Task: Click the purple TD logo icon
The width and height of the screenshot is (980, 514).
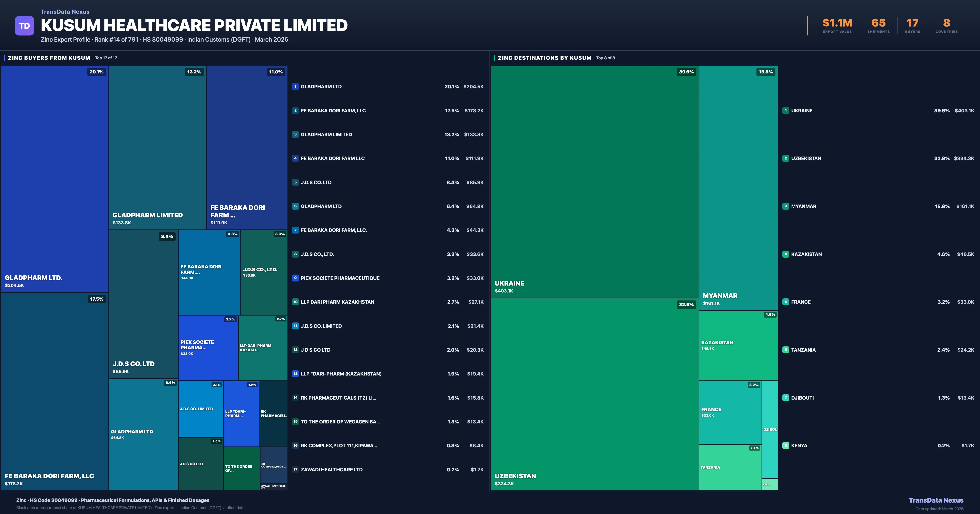Action: click(24, 26)
